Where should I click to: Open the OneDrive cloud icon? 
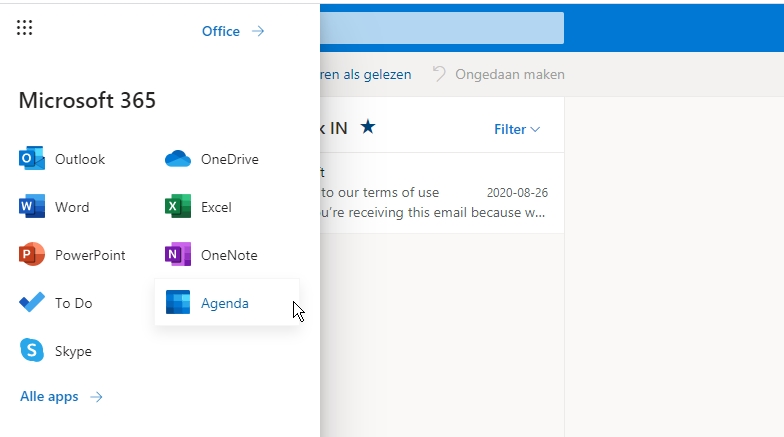click(x=178, y=159)
